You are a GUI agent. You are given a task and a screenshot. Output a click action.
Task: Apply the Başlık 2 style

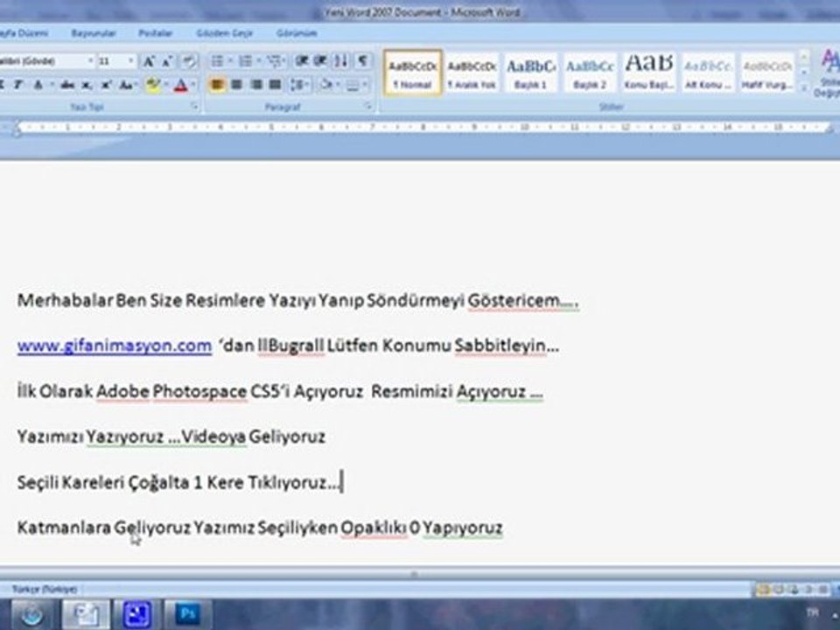coord(589,73)
